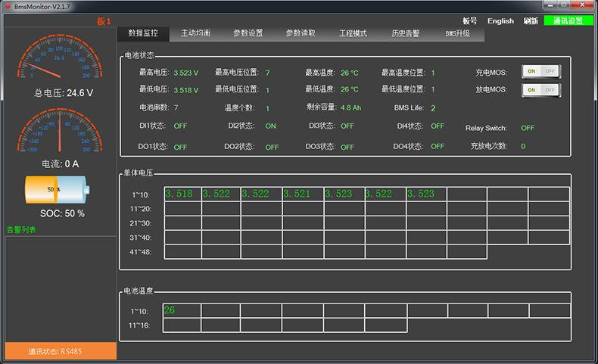
Task: Click the 刷新 refresh button
Action: 531,21
